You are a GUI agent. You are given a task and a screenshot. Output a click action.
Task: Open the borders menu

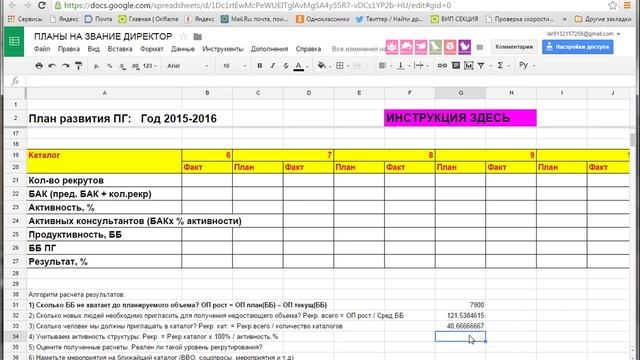pos(340,66)
